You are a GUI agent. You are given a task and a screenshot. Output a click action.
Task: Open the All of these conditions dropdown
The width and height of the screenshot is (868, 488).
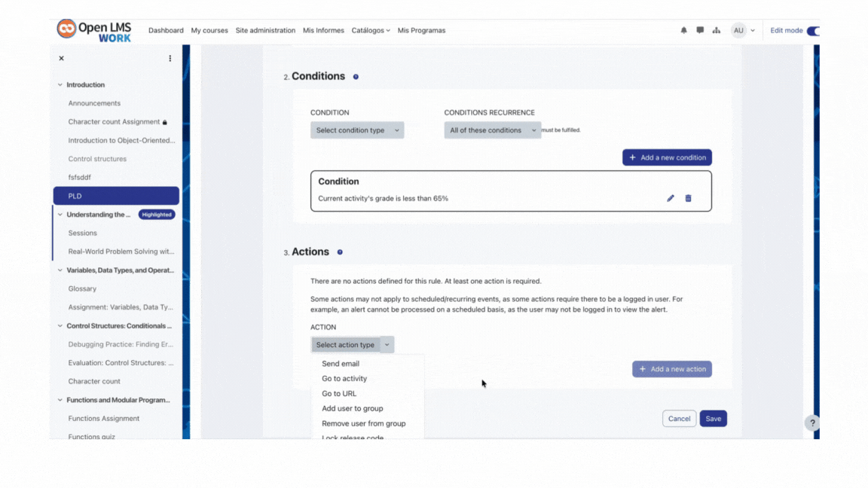click(x=492, y=130)
